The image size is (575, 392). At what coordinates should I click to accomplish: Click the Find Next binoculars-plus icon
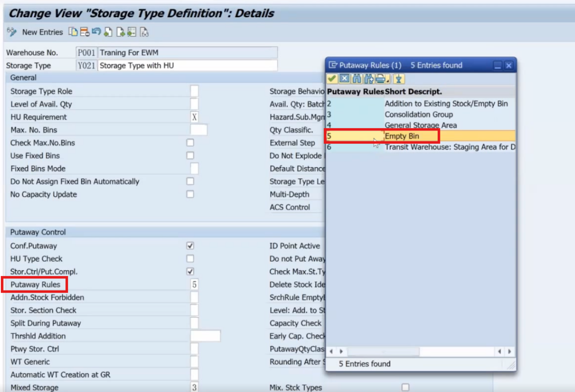pyautogui.click(x=368, y=79)
